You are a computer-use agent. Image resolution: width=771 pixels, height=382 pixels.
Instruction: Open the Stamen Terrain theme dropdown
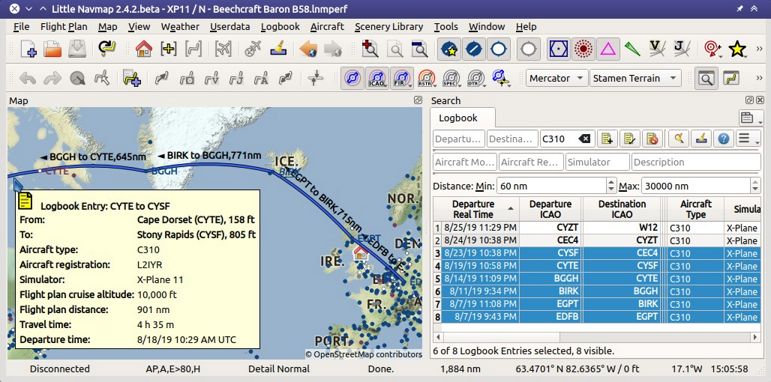point(635,78)
